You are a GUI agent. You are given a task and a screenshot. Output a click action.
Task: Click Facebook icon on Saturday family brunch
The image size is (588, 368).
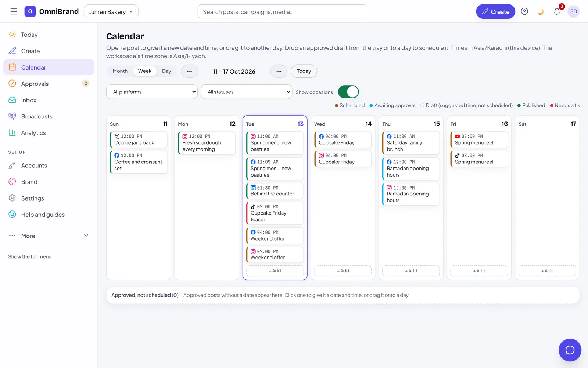pos(389,136)
